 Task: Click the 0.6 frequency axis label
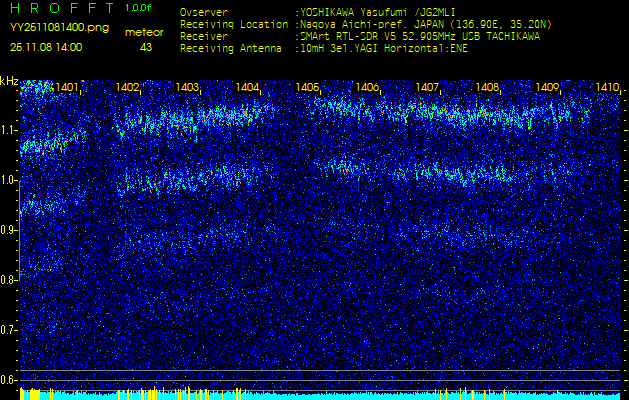9,379
